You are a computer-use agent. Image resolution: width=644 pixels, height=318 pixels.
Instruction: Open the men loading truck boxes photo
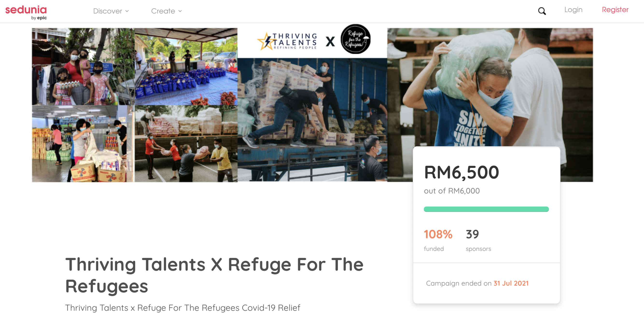(312, 120)
